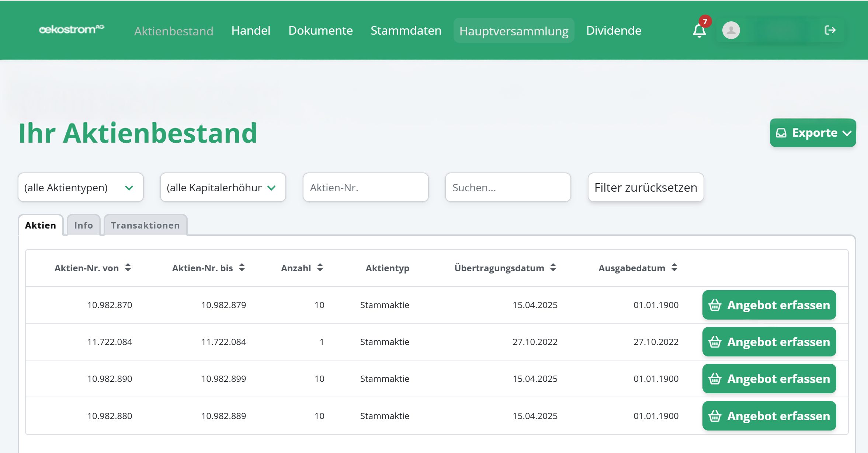The width and height of the screenshot is (868, 453).
Task: Switch to the Info tab
Action: click(83, 225)
